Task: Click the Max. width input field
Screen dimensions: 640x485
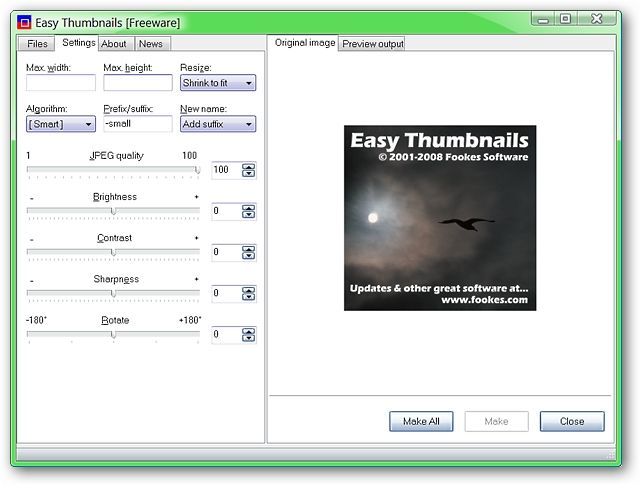Action: (x=61, y=83)
